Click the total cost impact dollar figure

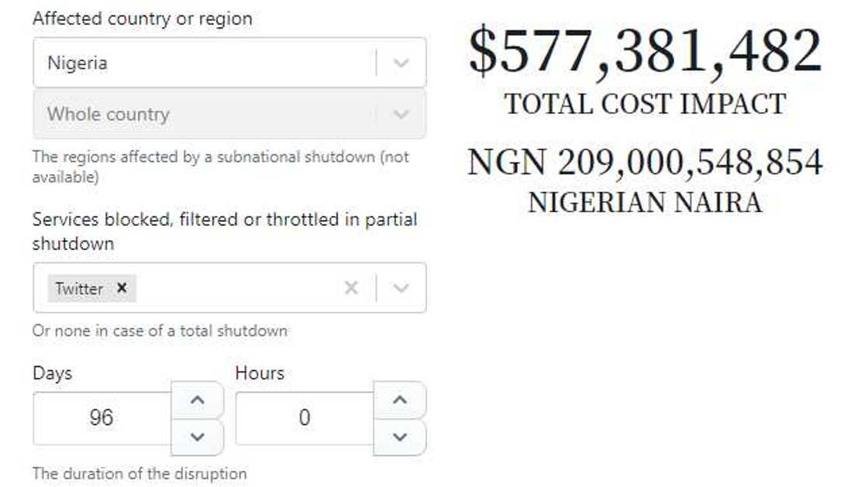pos(643,53)
